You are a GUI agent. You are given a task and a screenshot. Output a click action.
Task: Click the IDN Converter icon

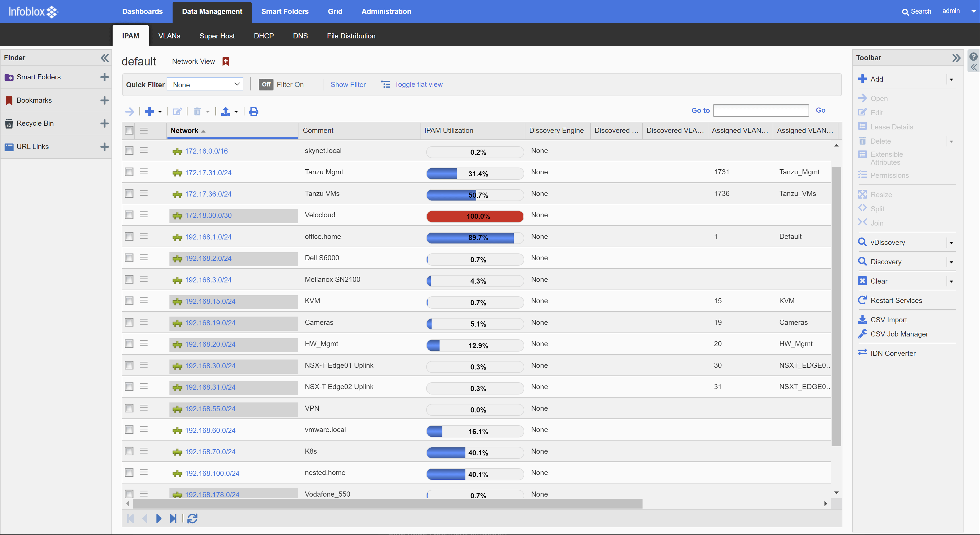point(862,353)
